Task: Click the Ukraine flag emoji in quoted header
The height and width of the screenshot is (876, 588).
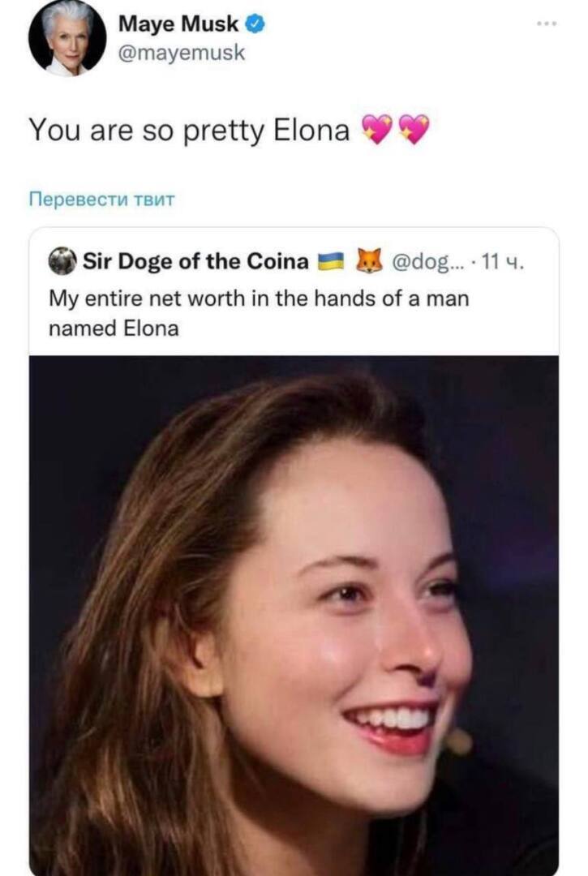Action: click(x=329, y=261)
